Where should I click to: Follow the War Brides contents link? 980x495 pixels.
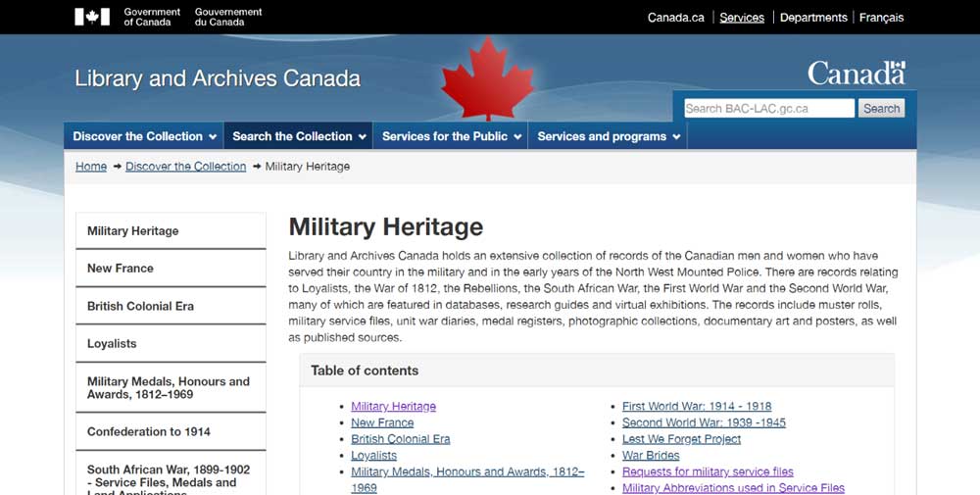click(x=651, y=456)
